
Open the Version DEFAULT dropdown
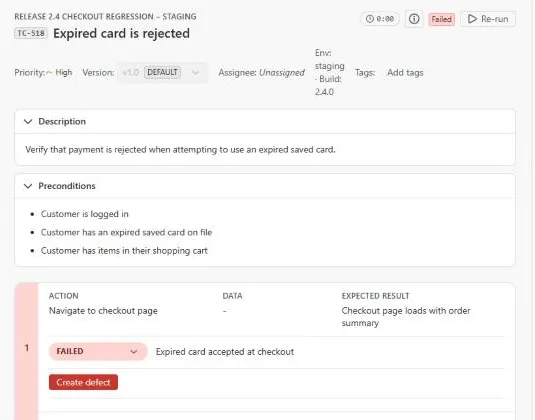coord(162,72)
